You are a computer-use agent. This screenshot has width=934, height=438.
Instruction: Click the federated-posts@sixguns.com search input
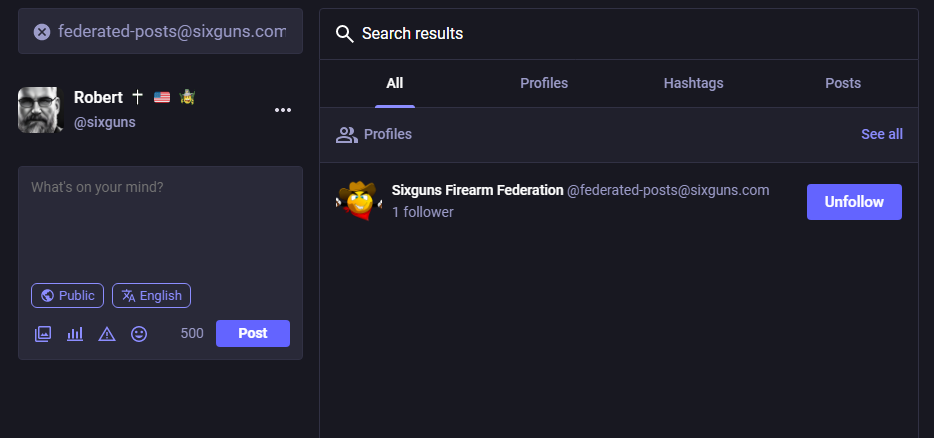pos(172,32)
